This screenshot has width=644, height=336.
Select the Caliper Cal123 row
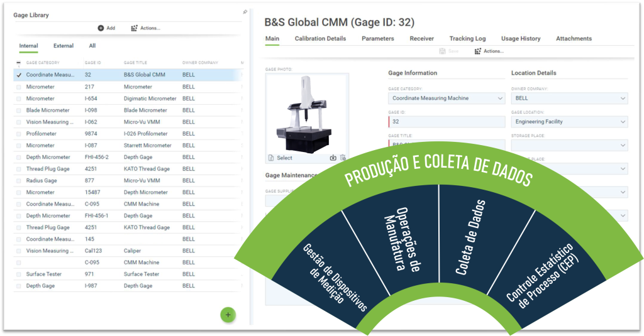(x=126, y=251)
